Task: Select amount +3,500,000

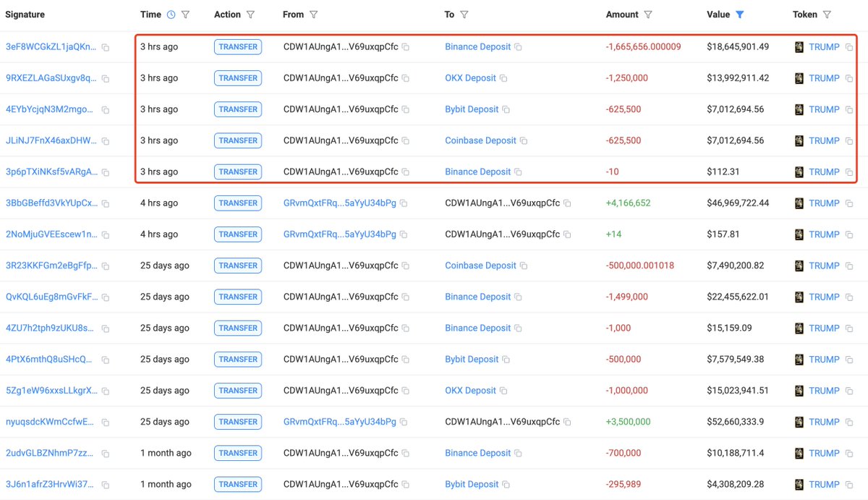Action: [x=628, y=422]
